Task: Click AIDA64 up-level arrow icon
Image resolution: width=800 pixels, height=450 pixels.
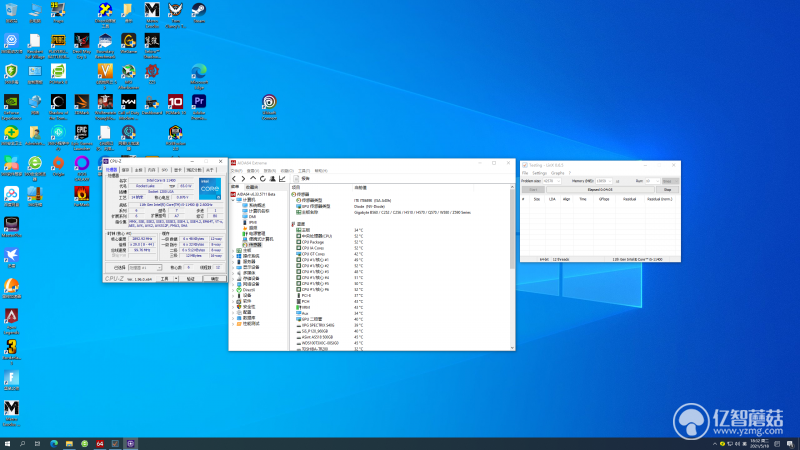Action: coord(253,179)
